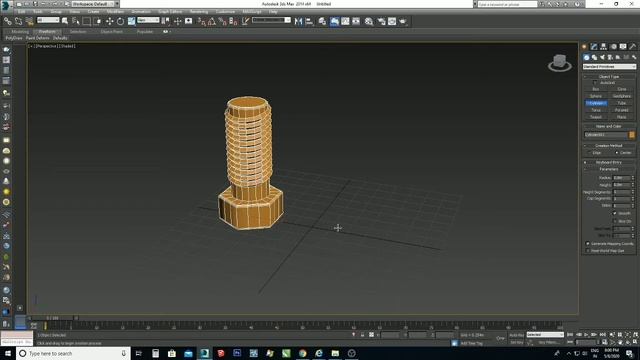Open the Selected key filter dropdown
This screenshot has height=360, width=640.
[x=545, y=335]
